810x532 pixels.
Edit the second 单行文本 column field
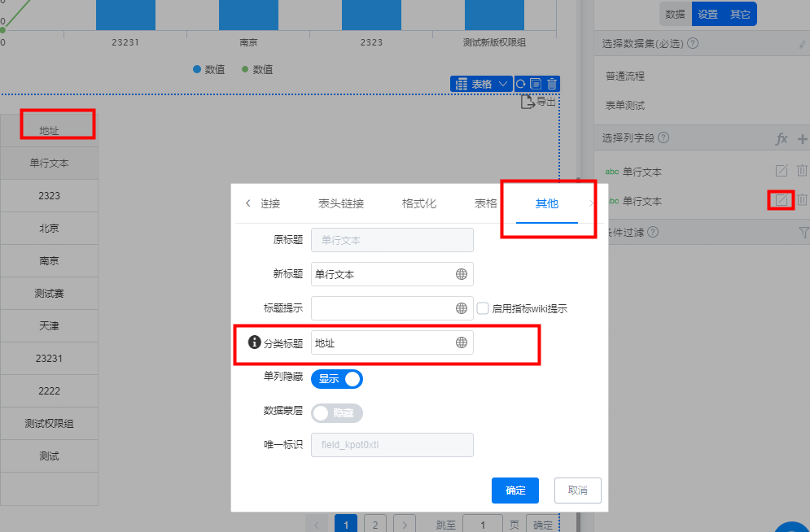[782, 199]
